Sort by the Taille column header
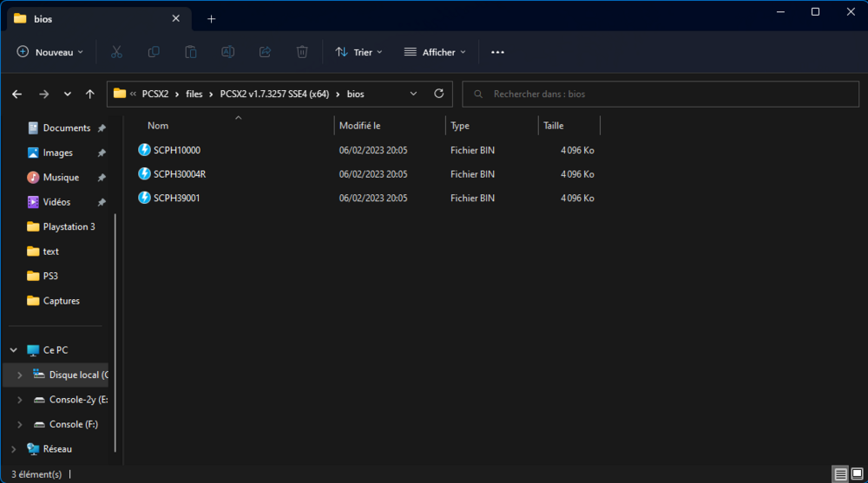The width and height of the screenshot is (868, 483). click(554, 126)
